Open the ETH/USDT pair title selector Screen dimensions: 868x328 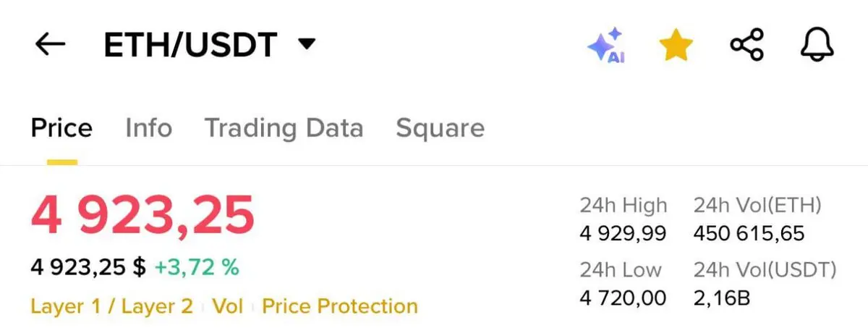click(190, 45)
